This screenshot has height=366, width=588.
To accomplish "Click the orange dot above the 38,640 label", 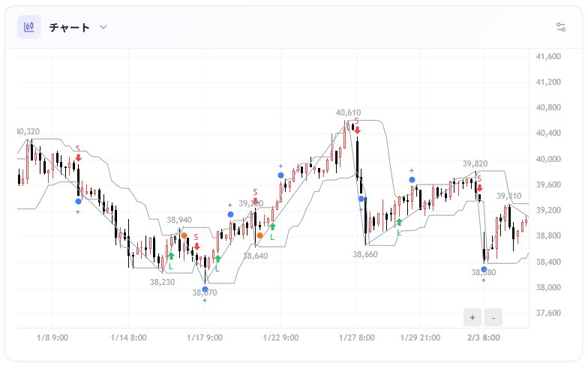I will (259, 235).
